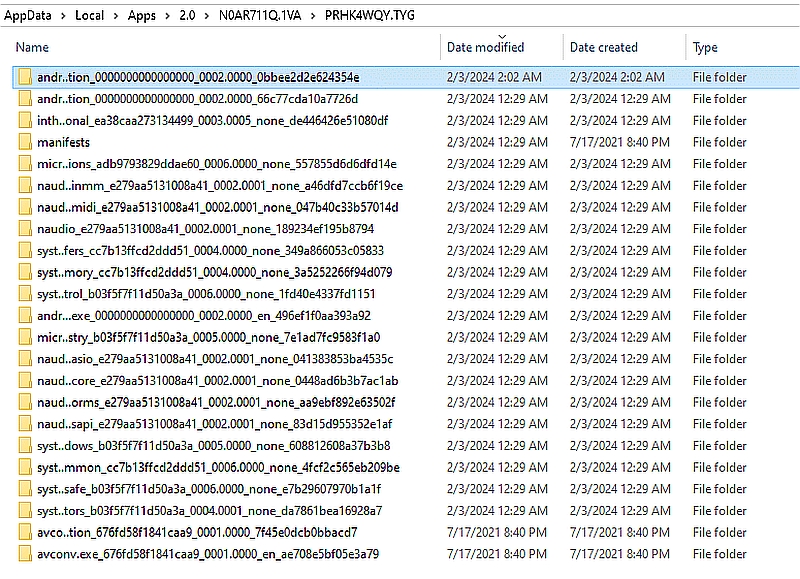Click folder icon for syst..safe_b03f5f7f11d50a3a folder
Viewport: 800px width, 579px height.
click(24, 489)
